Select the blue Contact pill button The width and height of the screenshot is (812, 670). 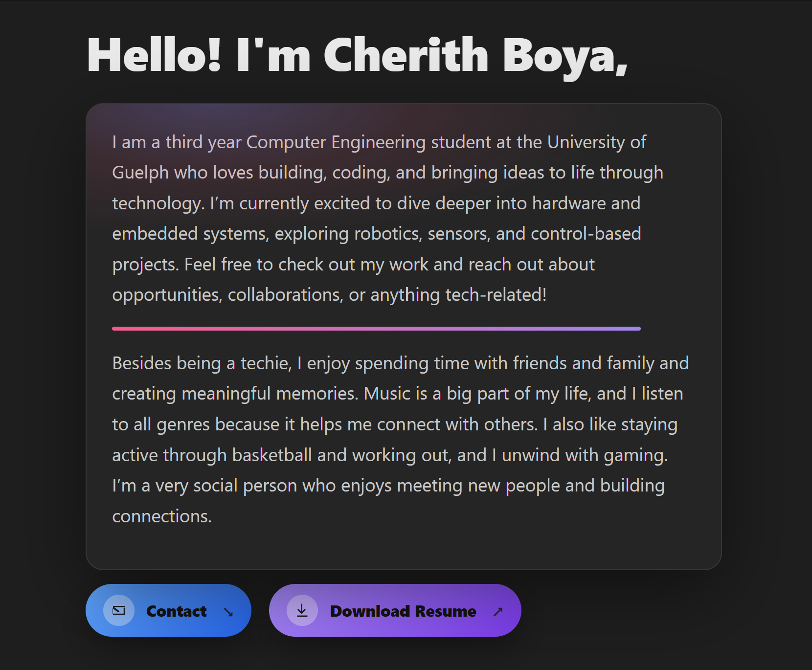169,610
